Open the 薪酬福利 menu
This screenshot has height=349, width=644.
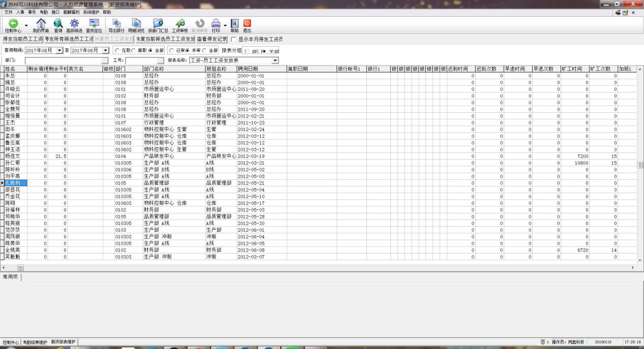[70, 12]
